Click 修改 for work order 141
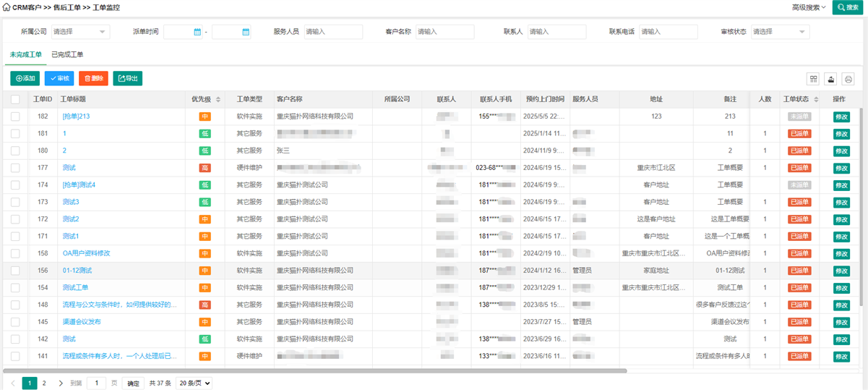This screenshot has height=390, width=868. tap(841, 356)
